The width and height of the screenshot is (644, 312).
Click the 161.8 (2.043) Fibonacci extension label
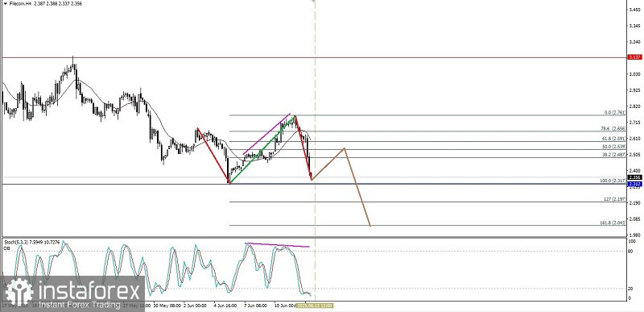pyautogui.click(x=612, y=223)
